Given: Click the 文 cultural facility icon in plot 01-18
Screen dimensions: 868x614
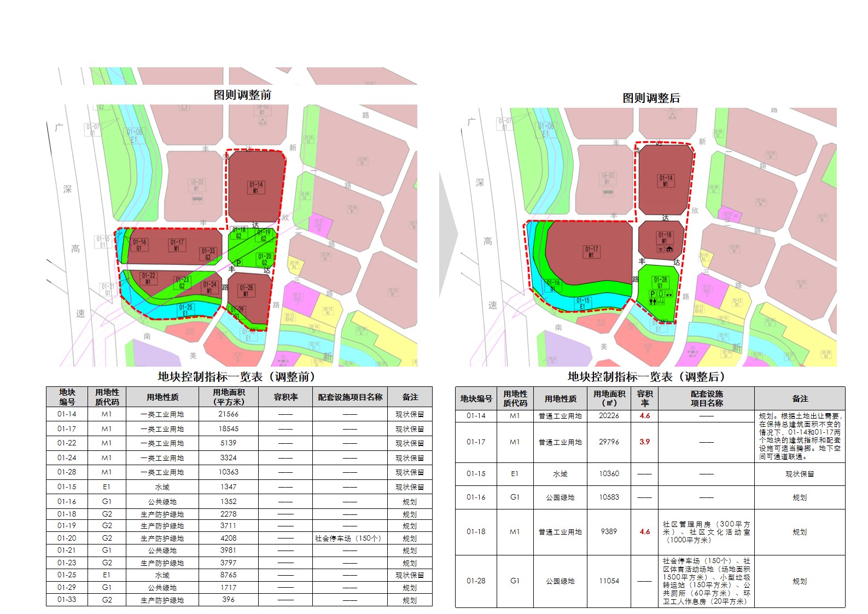Looking at the screenshot, I should [660, 250].
